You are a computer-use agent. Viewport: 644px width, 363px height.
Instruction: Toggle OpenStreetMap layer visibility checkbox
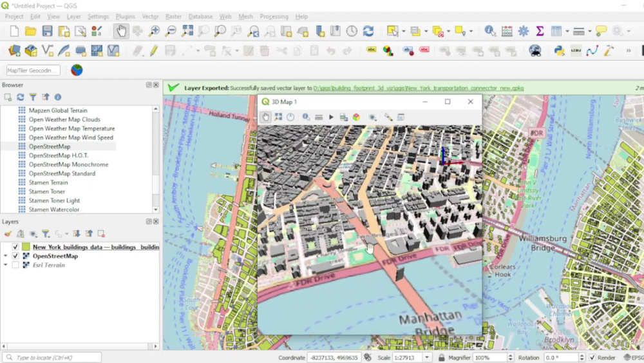point(15,256)
